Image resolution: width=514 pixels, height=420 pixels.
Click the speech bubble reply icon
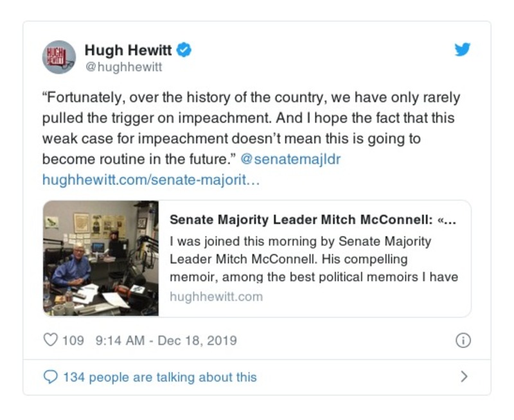50,377
